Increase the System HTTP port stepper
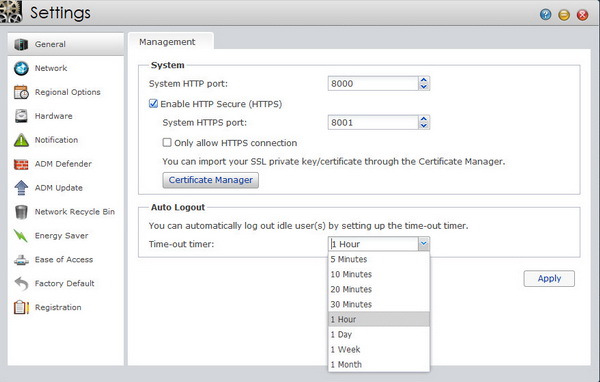The image size is (600, 382). pos(424,80)
